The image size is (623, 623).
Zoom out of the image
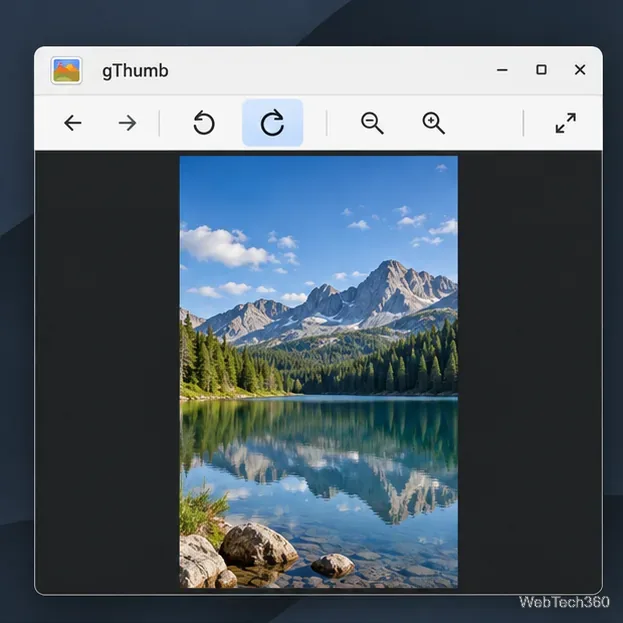point(372,123)
